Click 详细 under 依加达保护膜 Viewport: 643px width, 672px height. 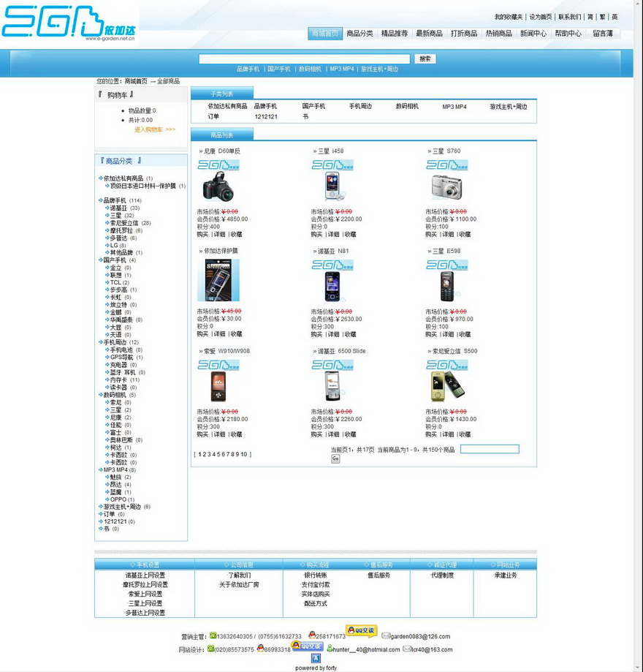click(220, 334)
